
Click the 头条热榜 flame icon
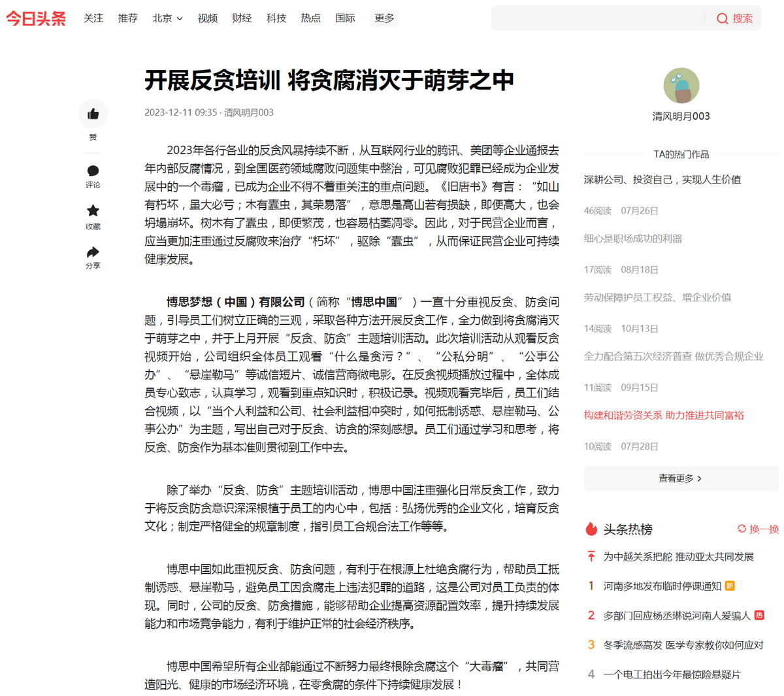click(591, 529)
